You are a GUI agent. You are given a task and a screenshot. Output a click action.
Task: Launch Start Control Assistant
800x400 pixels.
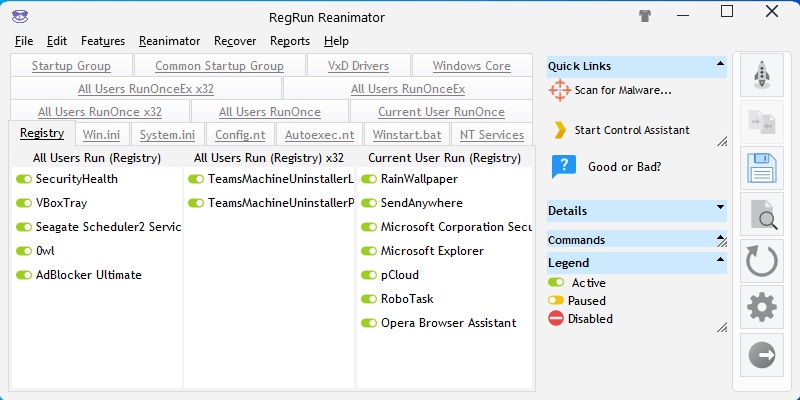(x=631, y=130)
